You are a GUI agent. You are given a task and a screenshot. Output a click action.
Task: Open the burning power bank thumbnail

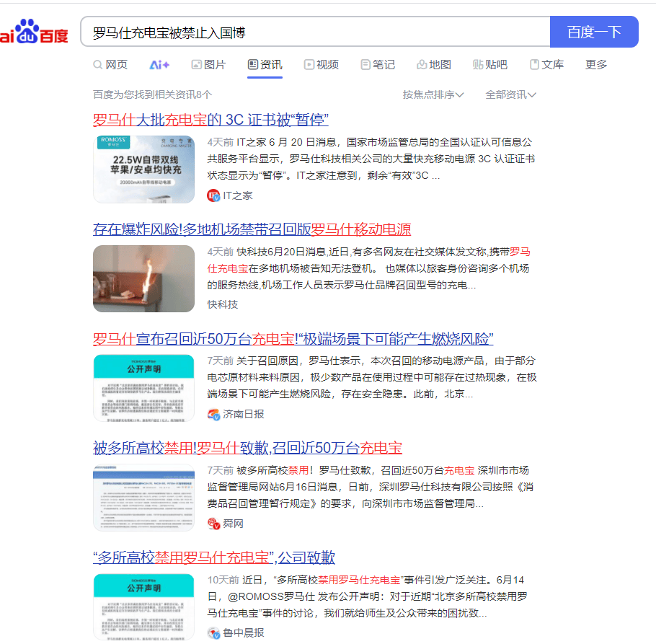[x=144, y=278]
